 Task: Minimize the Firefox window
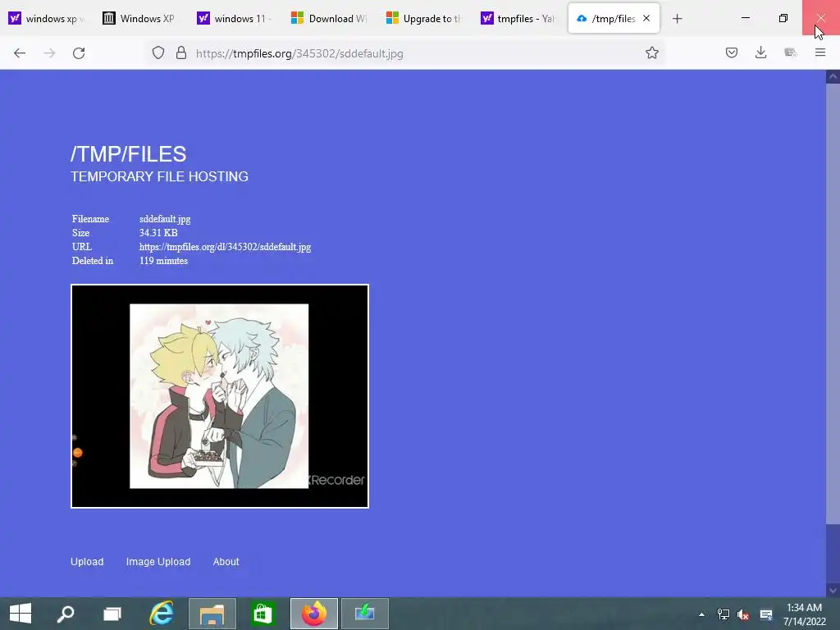(x=745, y=18)
